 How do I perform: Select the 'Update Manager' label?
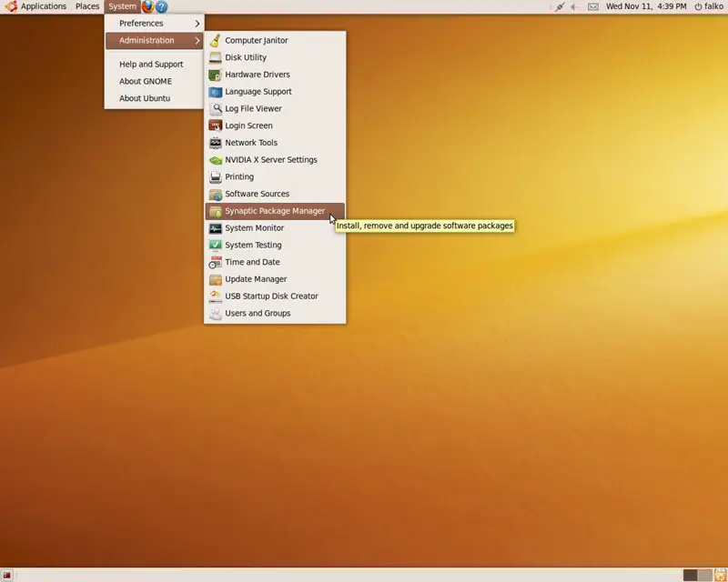click(256, 279)
